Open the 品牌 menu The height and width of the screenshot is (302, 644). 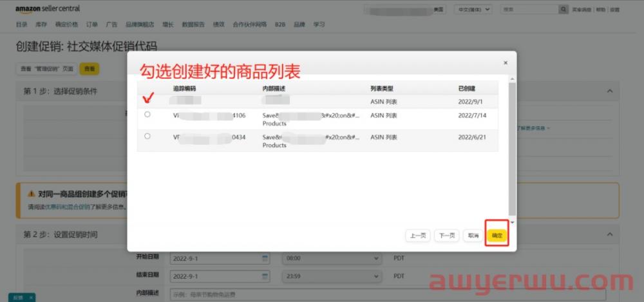point(299,24)
